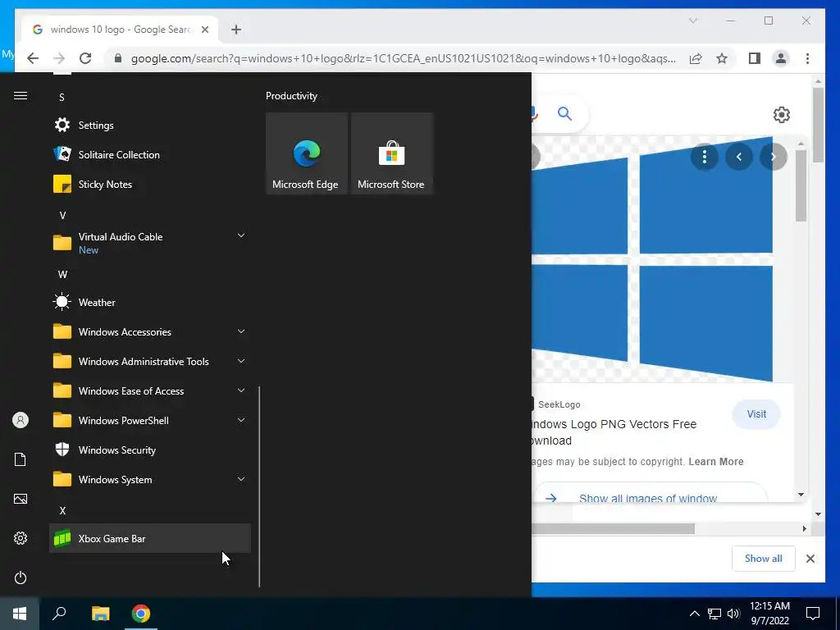
Task: Click the Windows logo image preview
Action: (x=652, y=258)
